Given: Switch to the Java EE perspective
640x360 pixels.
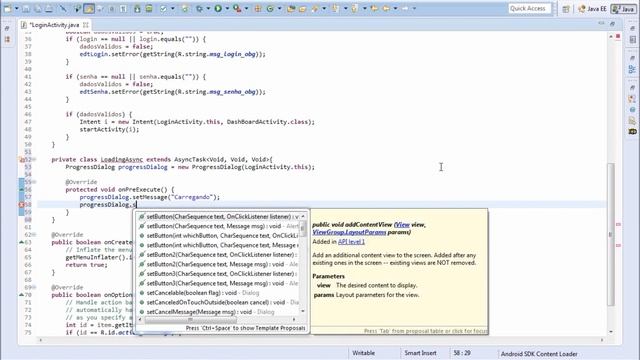Looking at the screenshot, I should 593,9.
